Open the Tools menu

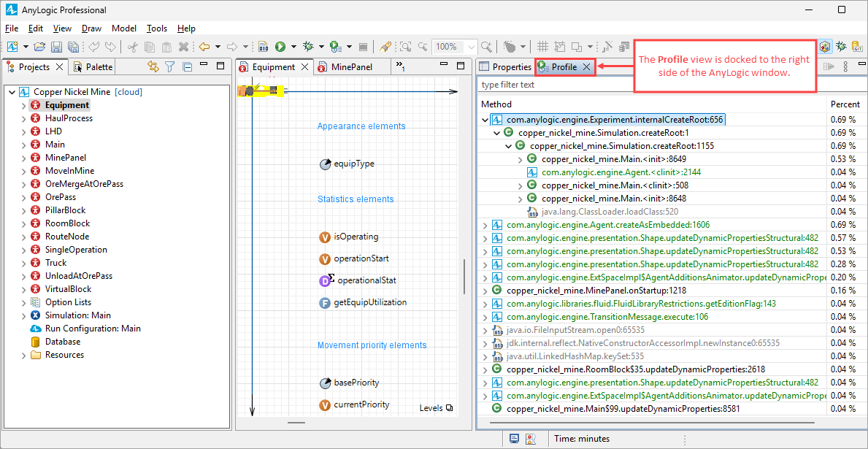point(157,28)
